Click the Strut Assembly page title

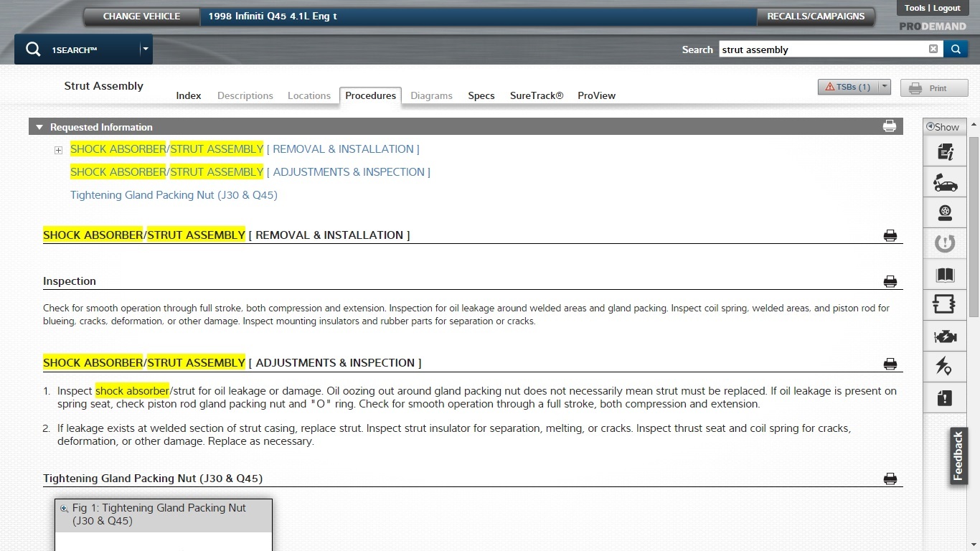coord(104,86)
